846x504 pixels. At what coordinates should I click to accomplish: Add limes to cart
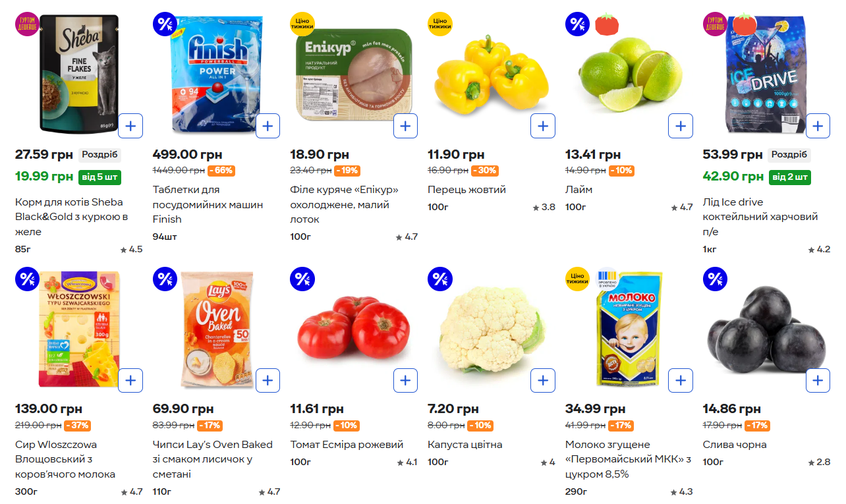point(681,126)
